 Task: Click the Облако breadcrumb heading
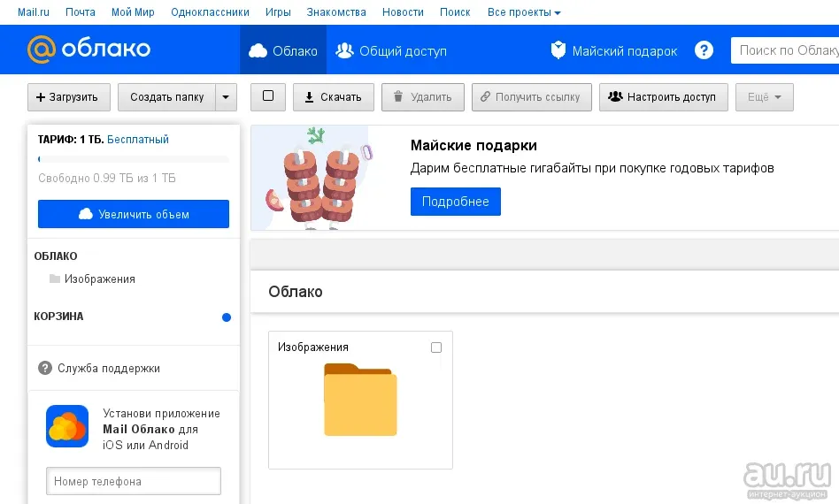click(x=296, y=292)
